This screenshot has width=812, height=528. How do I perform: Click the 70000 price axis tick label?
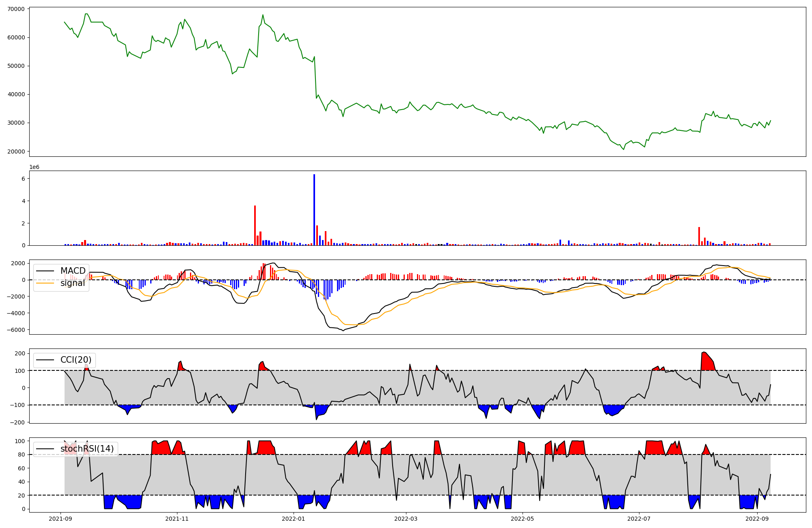coord(16,9)
